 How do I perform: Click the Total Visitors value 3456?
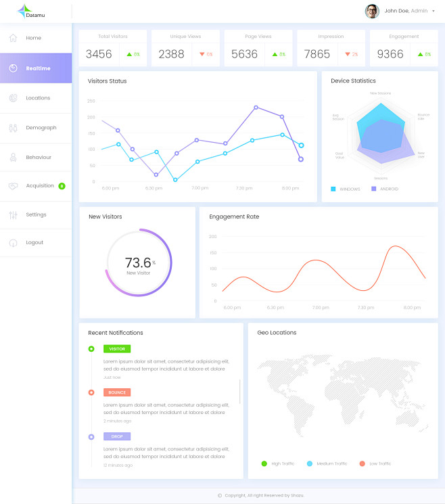(99, 54)
